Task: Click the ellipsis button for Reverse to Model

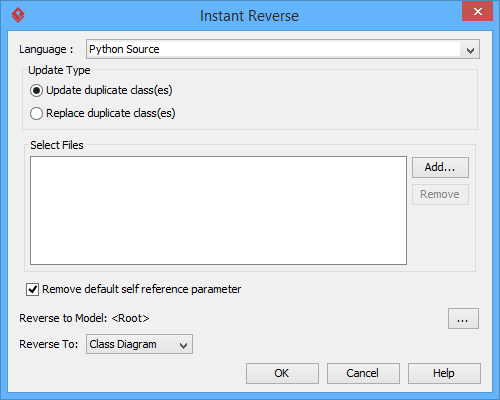Action: (x=463, y=319)
